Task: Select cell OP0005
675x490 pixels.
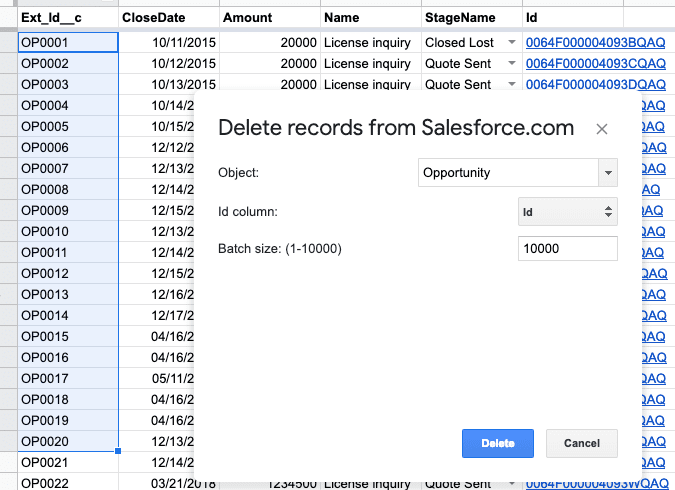Action: pyautogui.click(x=68, y=126)
